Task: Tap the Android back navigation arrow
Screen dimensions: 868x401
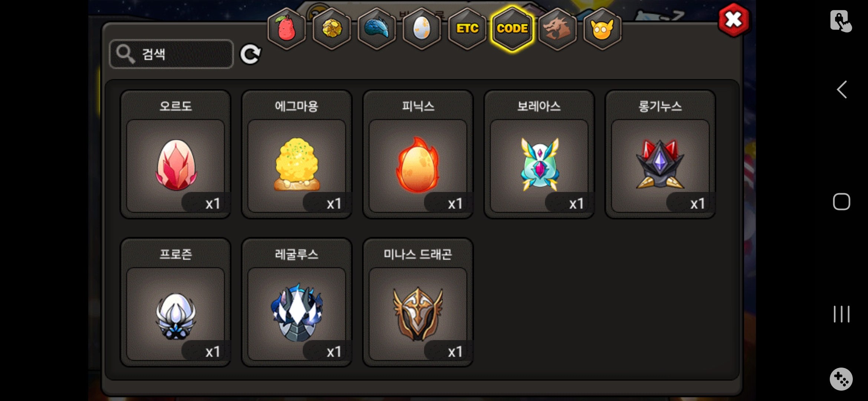Action: point(842,89)
